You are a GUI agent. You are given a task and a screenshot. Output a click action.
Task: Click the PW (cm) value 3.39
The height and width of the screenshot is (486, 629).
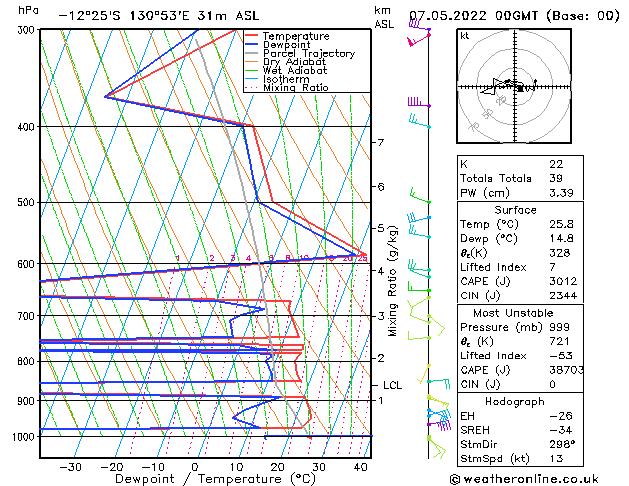tap(561, 193)
